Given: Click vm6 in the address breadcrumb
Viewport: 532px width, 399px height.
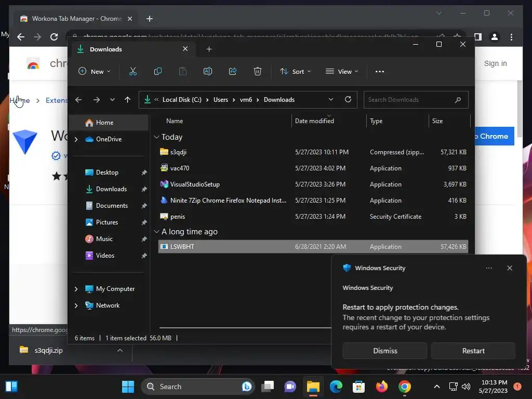Looking at the screenshot, I should [x=246, y=100].
